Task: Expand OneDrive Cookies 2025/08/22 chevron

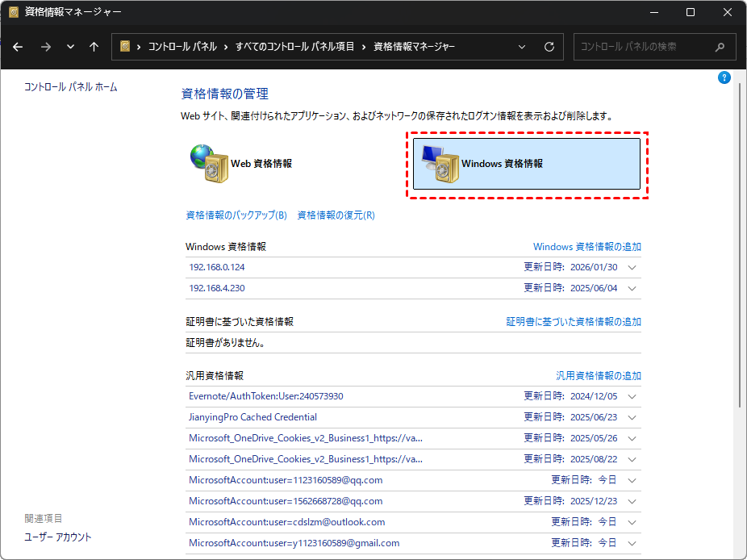Action: tap(632, 459)
